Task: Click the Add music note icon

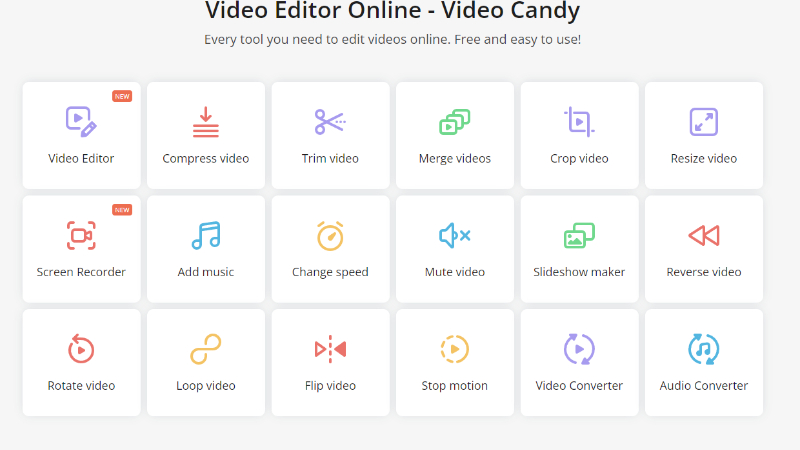Action: coord(206,235)
